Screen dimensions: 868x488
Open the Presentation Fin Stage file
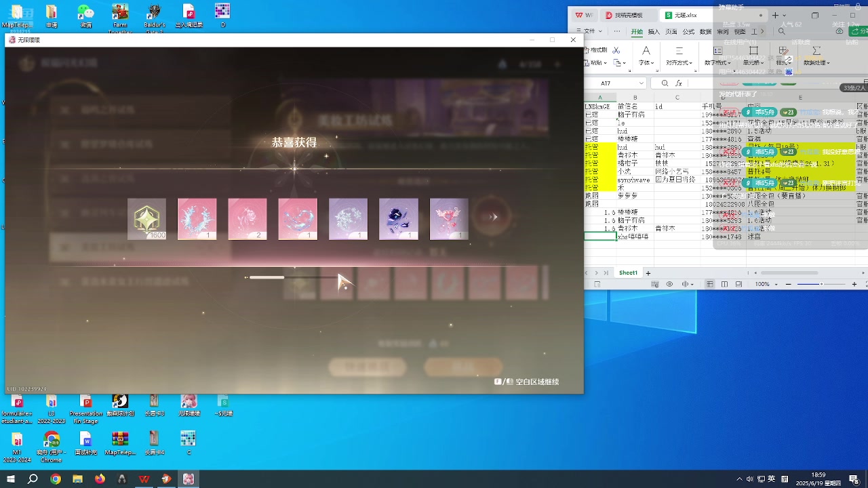85,409
